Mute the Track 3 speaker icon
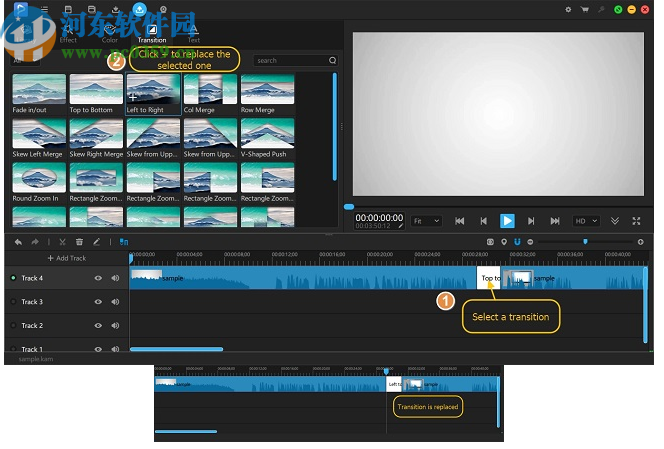This screenshot has width=664, height=449. pyautogui.click(x=115, y=302)
